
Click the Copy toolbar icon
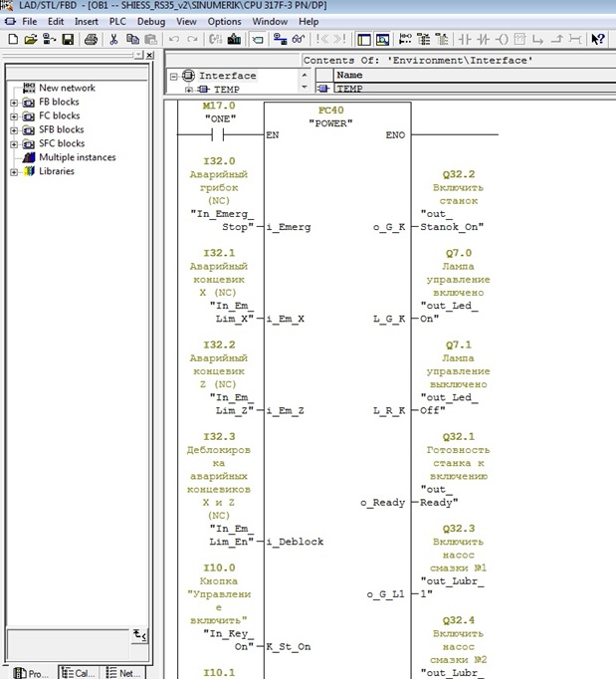(132, 40)
